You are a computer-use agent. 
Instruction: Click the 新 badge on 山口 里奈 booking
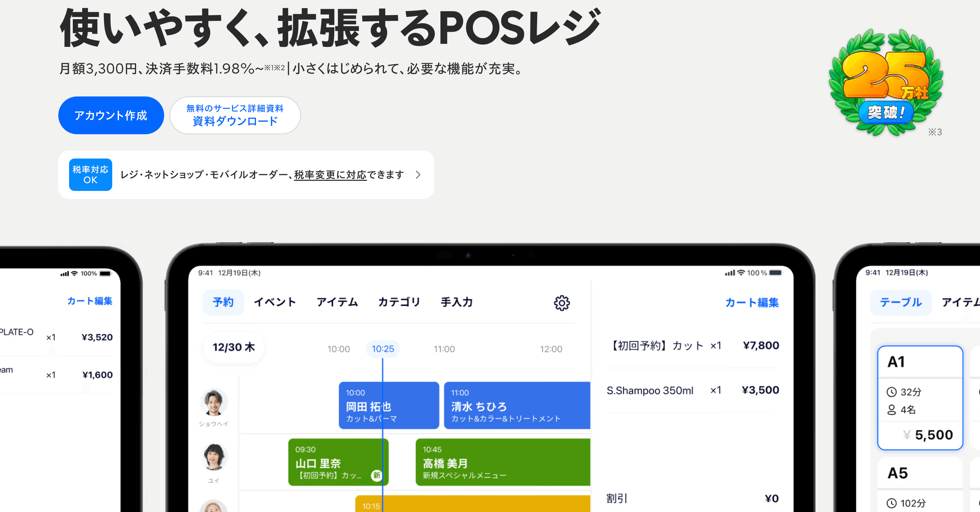[x=376, y=475]
